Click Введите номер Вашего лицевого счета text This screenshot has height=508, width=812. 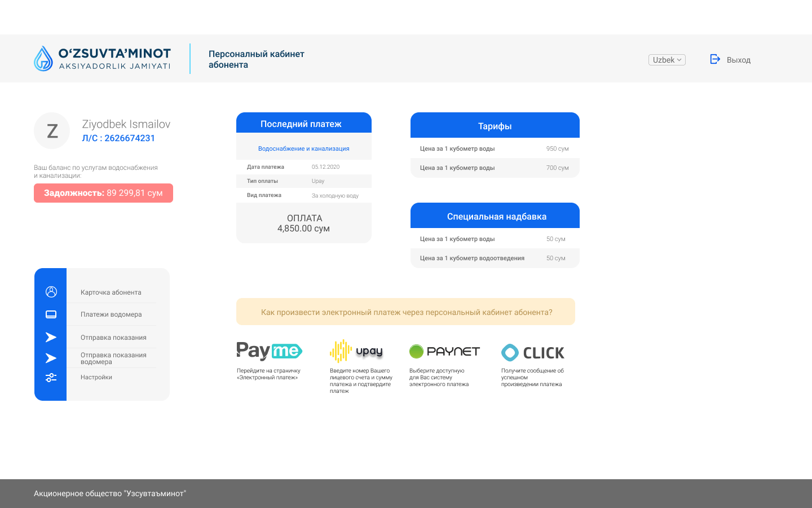point(361,381)
